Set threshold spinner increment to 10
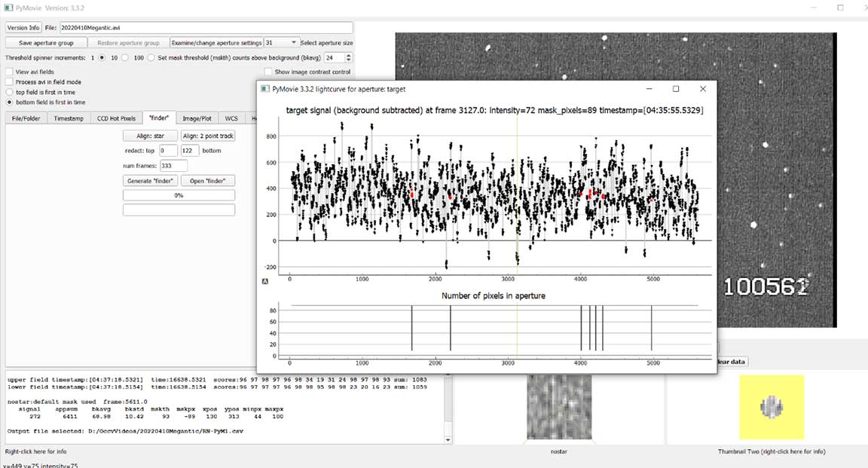The width and height of the screenshot is (868, 468). pos(125,57)
